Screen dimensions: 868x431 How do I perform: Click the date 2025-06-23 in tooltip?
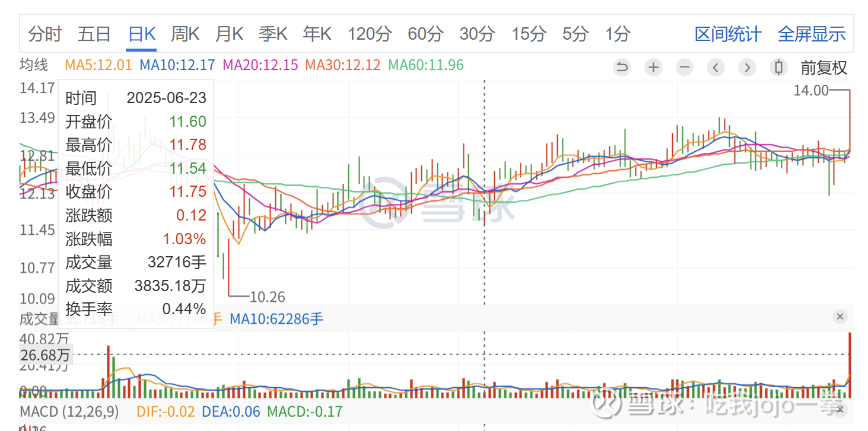tap(167, 98)
